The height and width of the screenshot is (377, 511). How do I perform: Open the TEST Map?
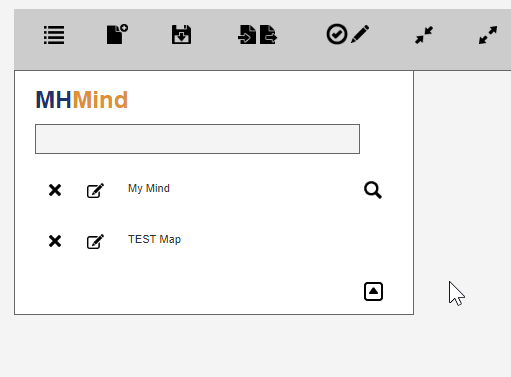coord(154,239)
